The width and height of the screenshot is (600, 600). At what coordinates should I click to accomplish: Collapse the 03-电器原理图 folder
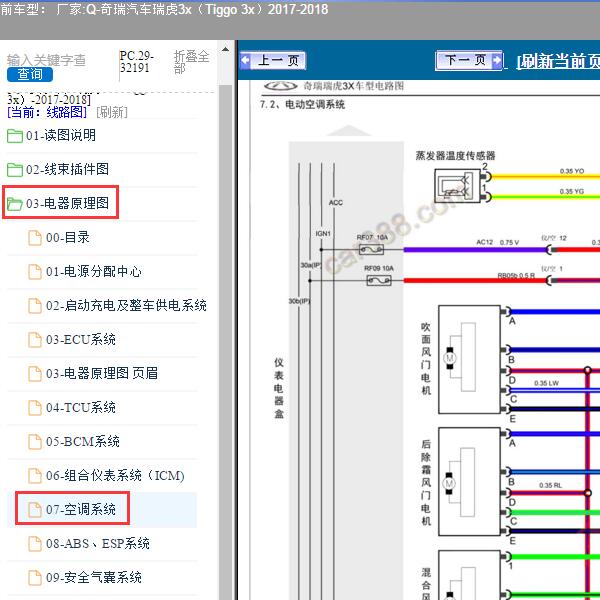coord(67,203)
